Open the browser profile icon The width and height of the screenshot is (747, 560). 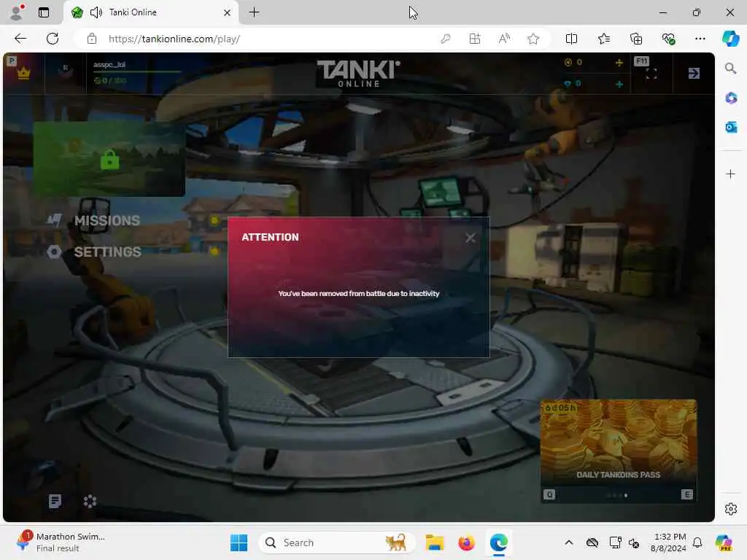click(x=18, y=12)
